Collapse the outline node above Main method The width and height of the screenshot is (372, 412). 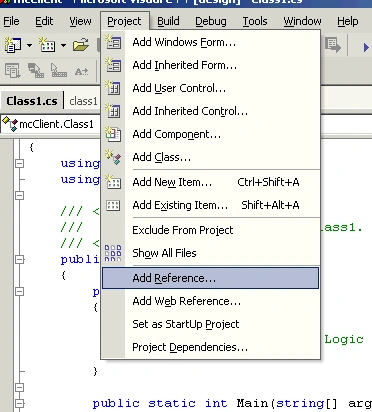(x=20, y=387)
